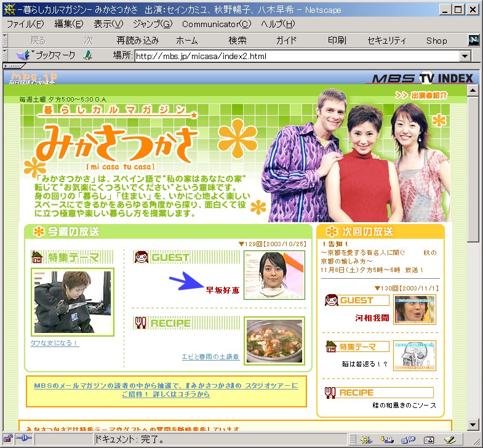This screenshot has width=483, height=448.
Task: Click the ▼130回【2003/11/1】 episode label
Action: tap(407, 288)
